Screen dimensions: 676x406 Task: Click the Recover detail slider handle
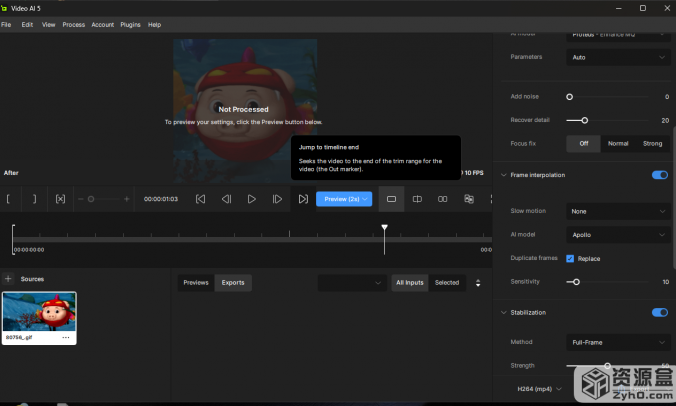click(x=585, y=120)
